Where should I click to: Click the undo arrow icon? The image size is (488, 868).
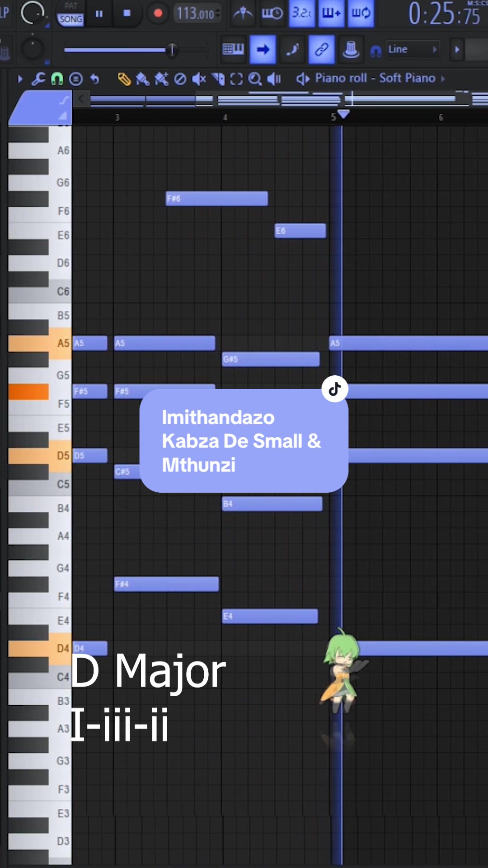point(94,79)
